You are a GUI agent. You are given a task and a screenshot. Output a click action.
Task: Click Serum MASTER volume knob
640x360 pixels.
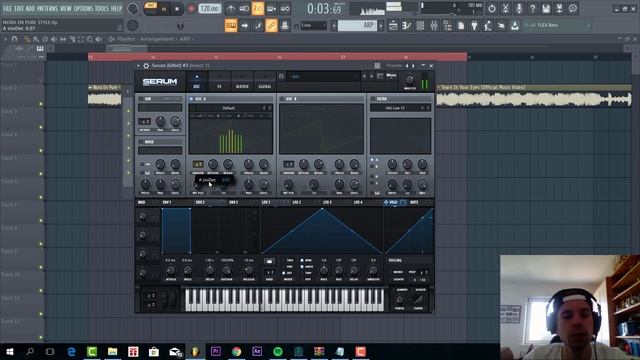tap(410, 80)
